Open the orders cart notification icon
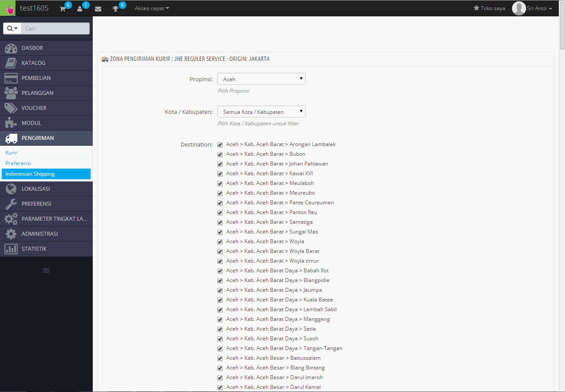This screenshot has width=565, height=392. coord(63,8)
